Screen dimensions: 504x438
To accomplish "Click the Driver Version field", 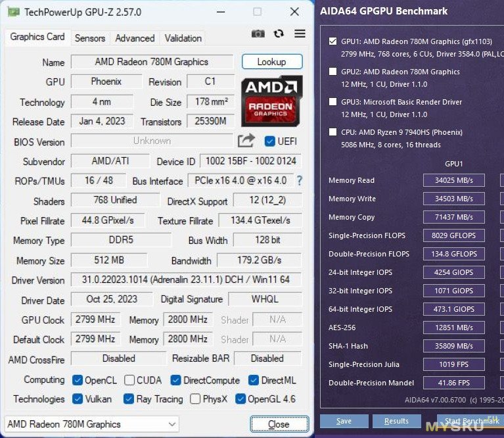I will point(186,280).
